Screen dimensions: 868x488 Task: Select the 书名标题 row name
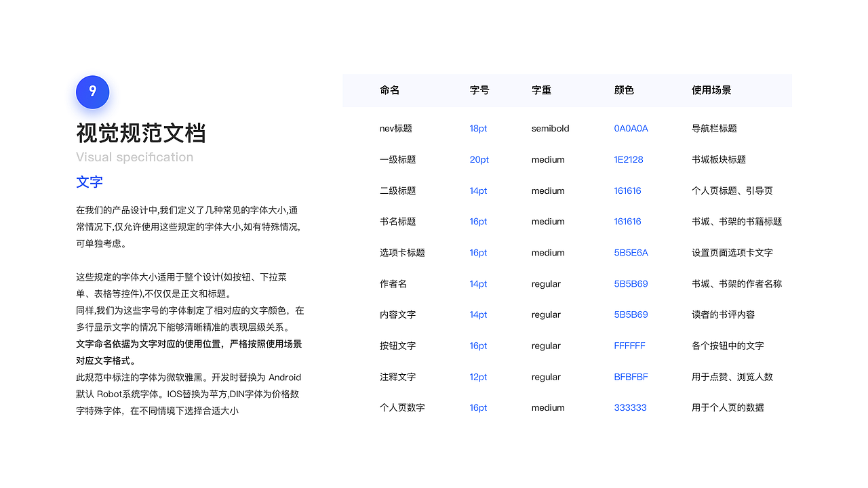tap(398, 222)
